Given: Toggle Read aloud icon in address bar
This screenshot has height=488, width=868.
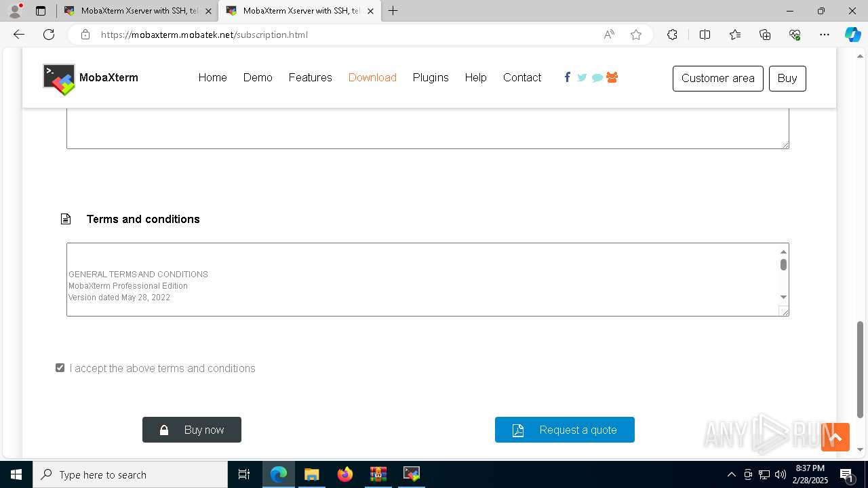Looking at the screenshot, I should (x=609, y=35).
